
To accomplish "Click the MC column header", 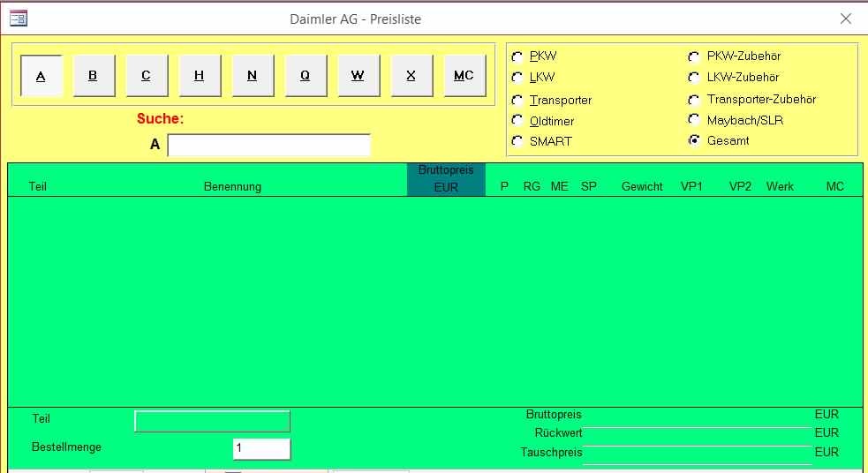I will click(x=834, y=186).
